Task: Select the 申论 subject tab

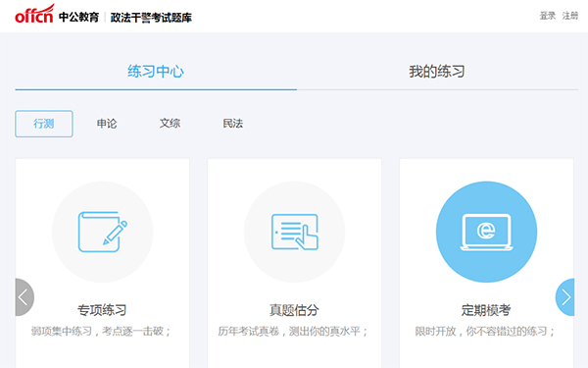Action: tap(107, 124)
